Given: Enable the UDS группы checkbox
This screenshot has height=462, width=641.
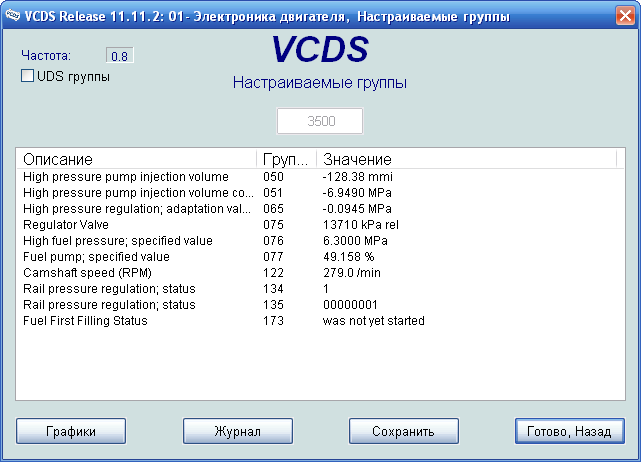Looking at the screenshot, I should point(27,76).
